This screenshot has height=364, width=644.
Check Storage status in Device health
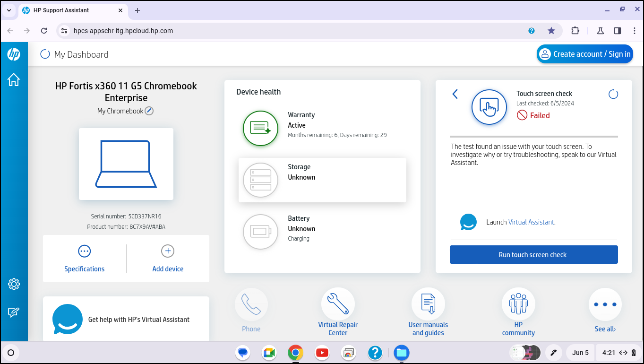tap(322, 180)
